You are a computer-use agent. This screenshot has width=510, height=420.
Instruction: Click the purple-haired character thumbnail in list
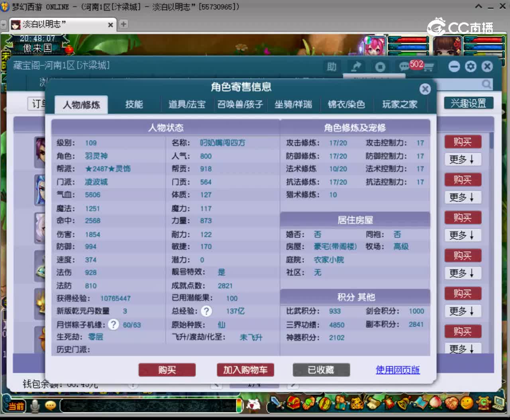[x=40, y=151]
